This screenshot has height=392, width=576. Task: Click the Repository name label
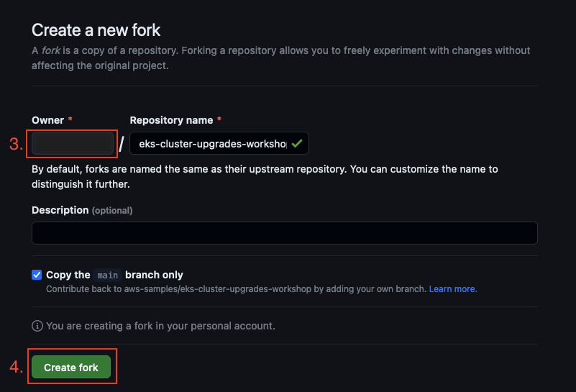tap(171, 120)
